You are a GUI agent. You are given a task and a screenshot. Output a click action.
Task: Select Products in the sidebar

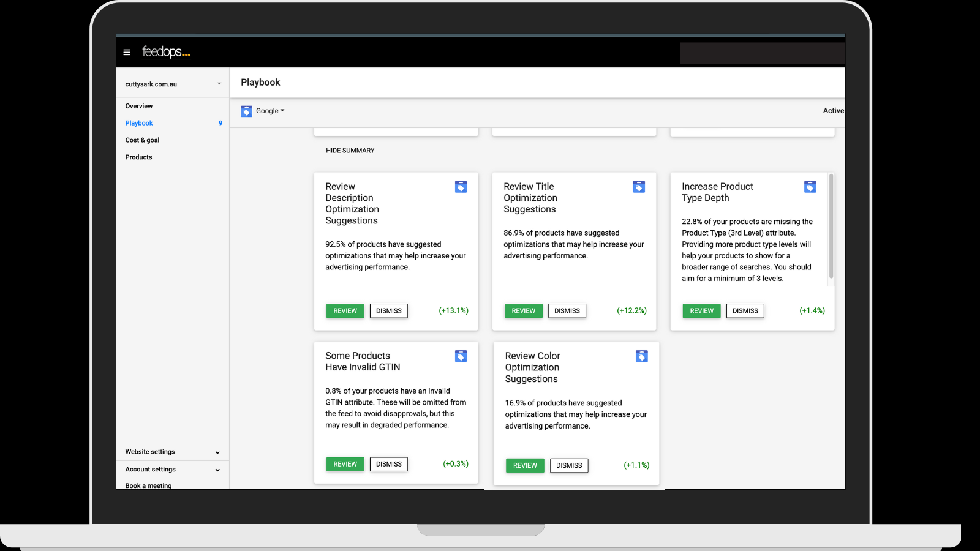point(138,157)
